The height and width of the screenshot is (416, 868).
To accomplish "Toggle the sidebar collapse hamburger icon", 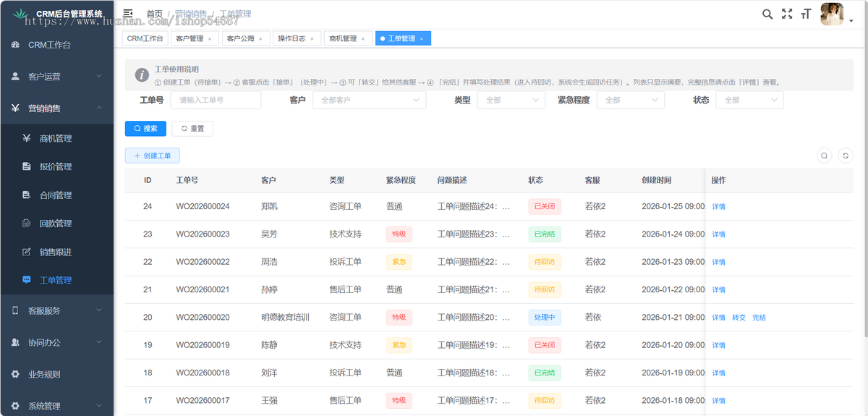I will 128,14.
